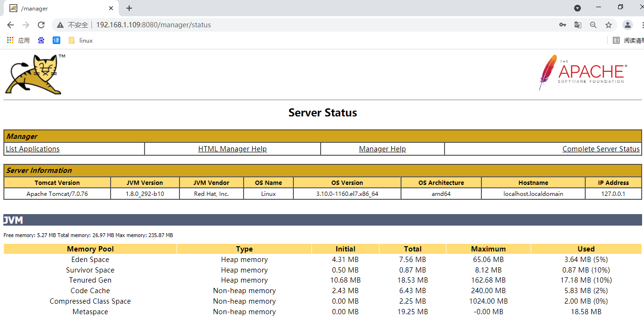Click the Survivor Space row label
The width and height of the screenshot is (644, 319).
90,270
